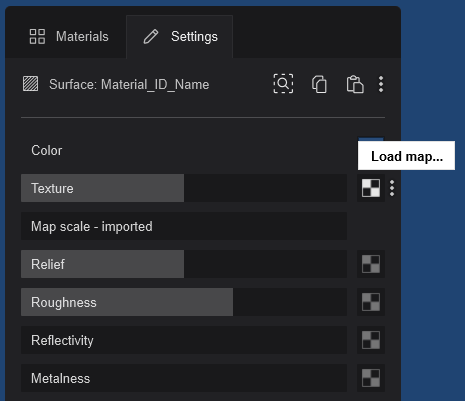
Task: Click the Reflectivity checkerboard map icon
Action: [371, 340]
